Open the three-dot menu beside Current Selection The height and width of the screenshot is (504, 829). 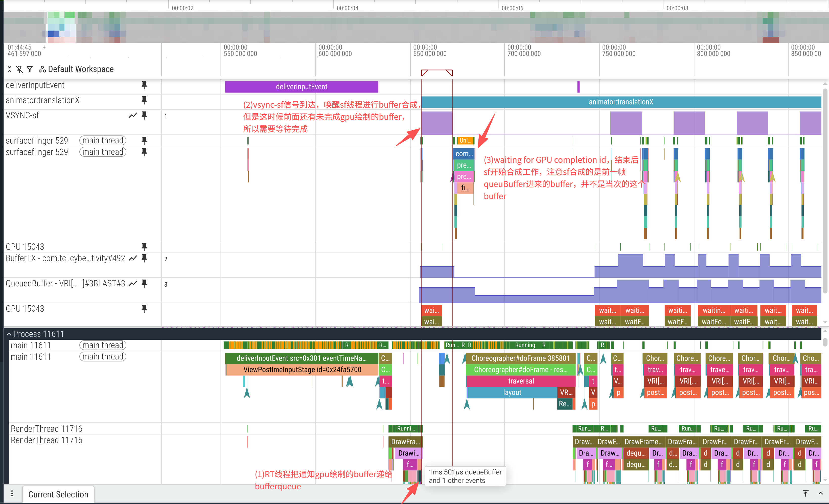coord(12,494)
